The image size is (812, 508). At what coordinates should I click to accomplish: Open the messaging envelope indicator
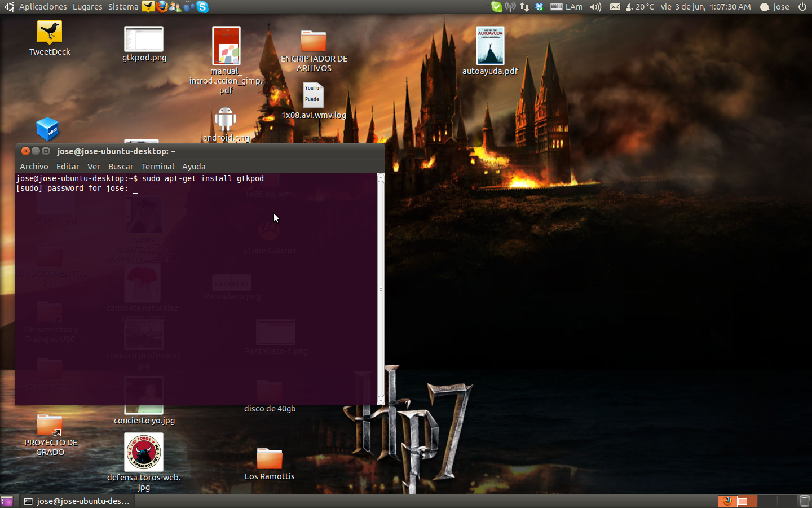615,7
